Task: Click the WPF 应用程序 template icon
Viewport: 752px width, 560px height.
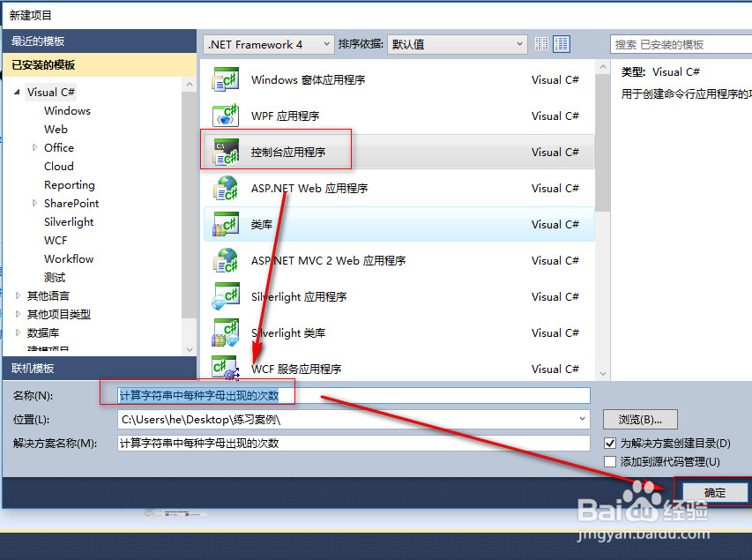Action: [226, 116]
